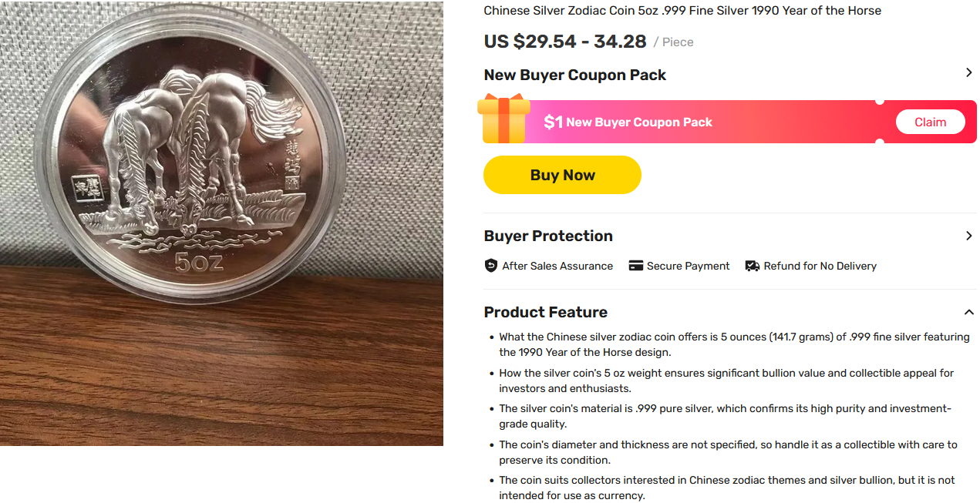The width and height of the screenshot is (980, 503).
Task: Open the New Buyer Coupon Pack arrow
Action: (x=969, y=72)
